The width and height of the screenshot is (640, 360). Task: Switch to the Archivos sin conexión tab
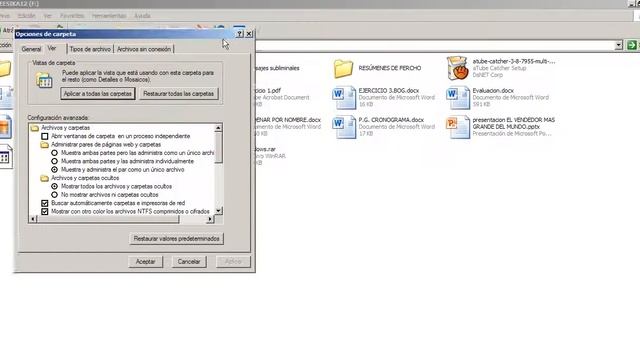(144, 49)
